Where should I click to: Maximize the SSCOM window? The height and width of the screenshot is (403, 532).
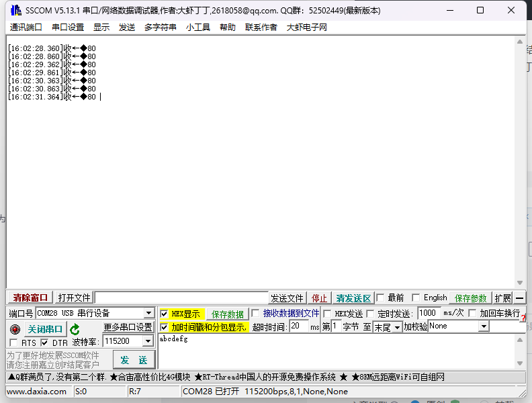[x=480, y=11]
